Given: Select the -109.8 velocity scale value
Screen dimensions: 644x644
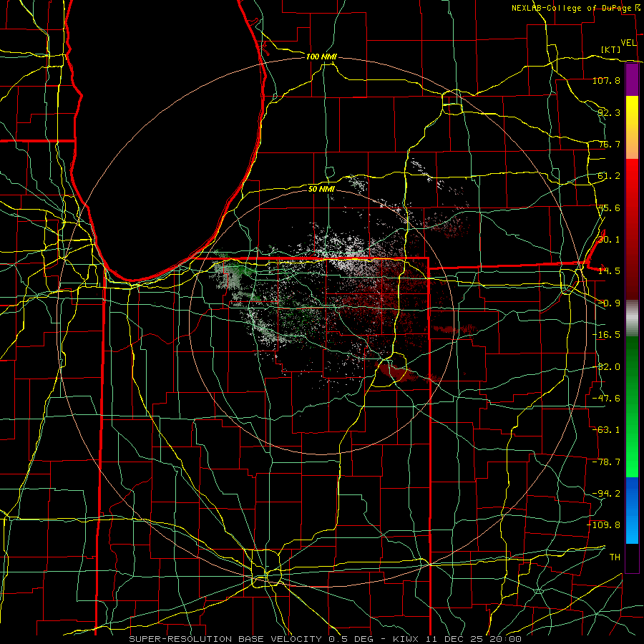Looking at the screenshot, I should tap(604, 525).
